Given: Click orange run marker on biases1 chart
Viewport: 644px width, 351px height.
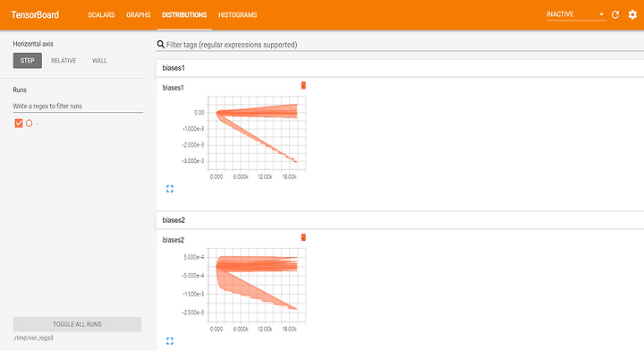Looking at the screenshot, I should [303, 85].
